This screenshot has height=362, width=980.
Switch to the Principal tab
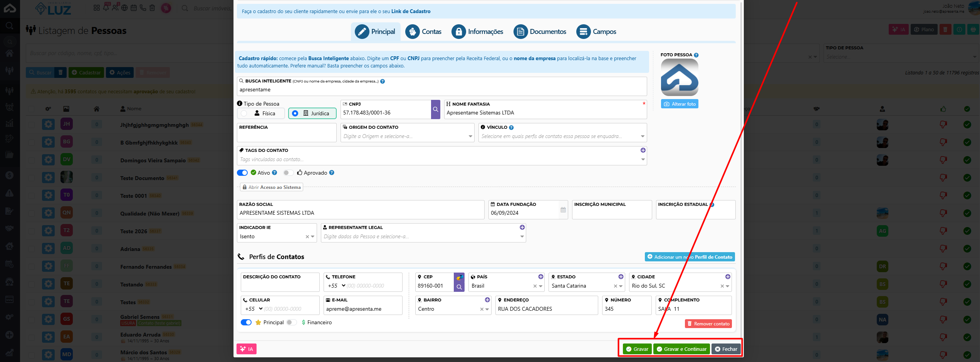375,32
